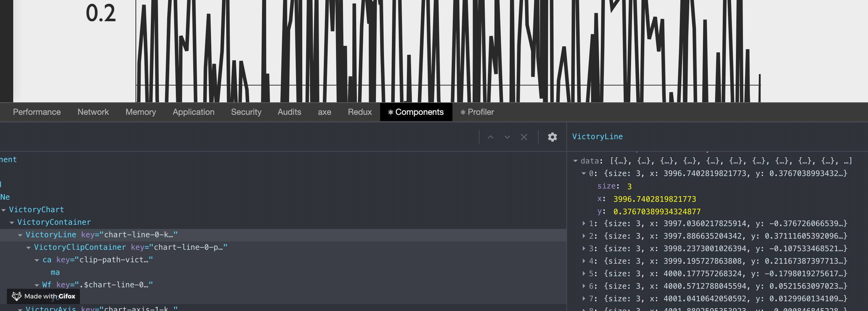Screen dimensions: 868x311
Task: Open the Application tab
Action: click(x=194, y=112)
